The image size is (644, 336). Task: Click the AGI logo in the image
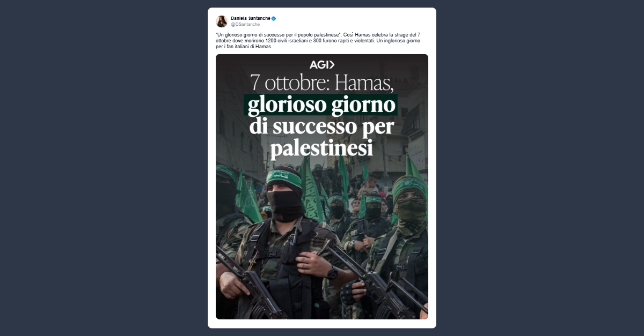(322, 65)
